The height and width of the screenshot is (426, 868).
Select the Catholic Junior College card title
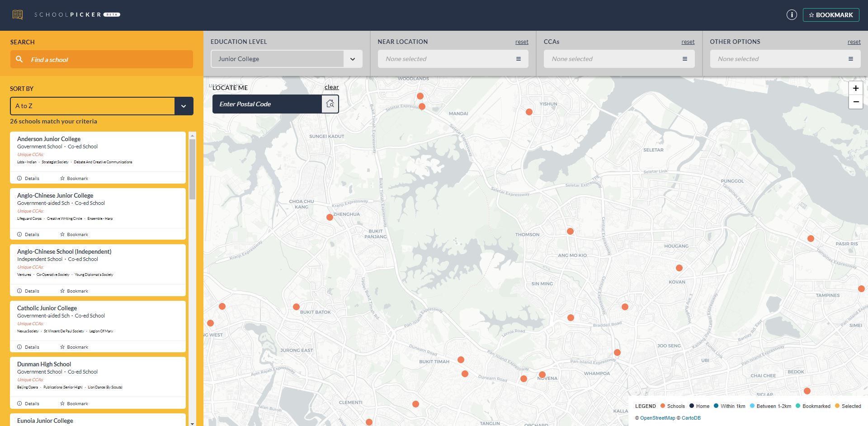click(x=47, y=308)
